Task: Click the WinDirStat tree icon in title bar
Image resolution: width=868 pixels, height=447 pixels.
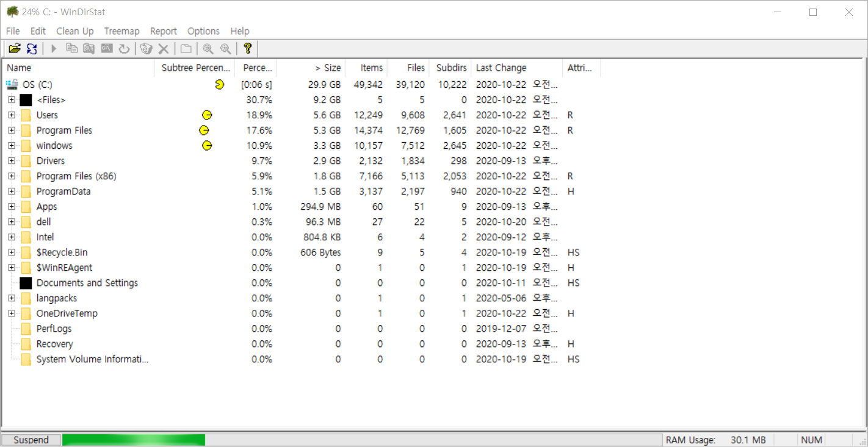Action: coord(12,12)
